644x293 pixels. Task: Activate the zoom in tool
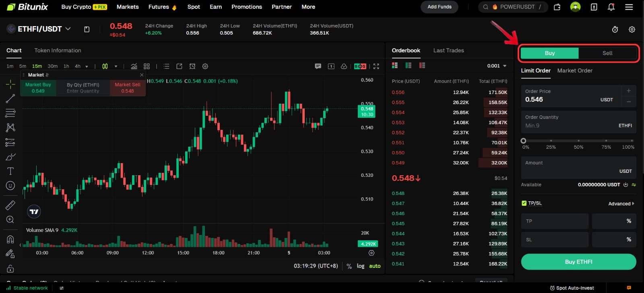pyautogui.click(x=10, y=219)
